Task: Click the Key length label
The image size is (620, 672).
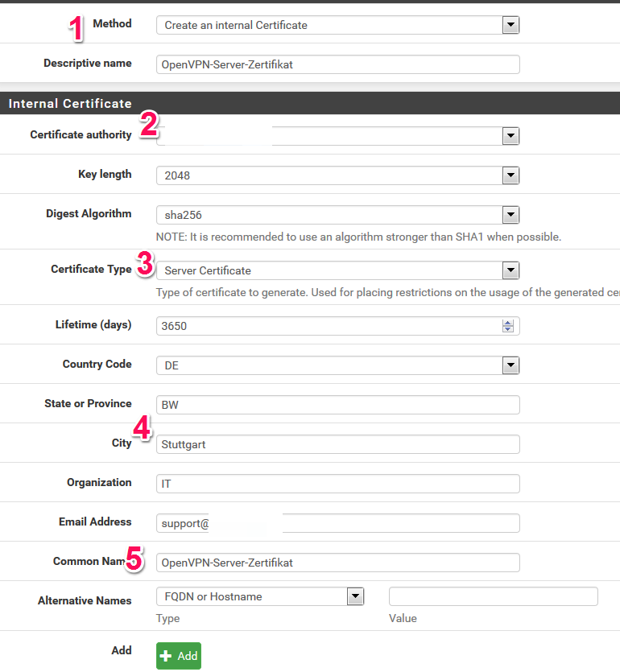Action: (x=105, y=175)
